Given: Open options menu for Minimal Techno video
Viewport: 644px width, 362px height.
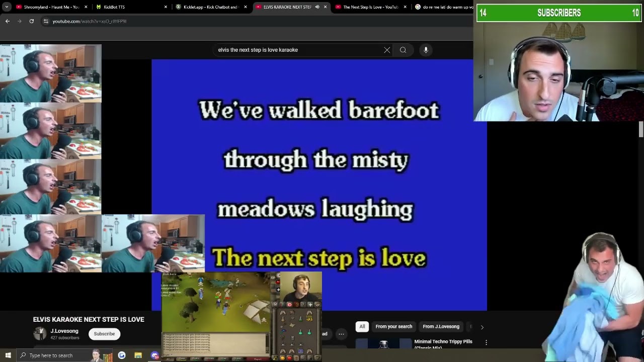Looking at the screenshot, I should click(x=486, y=342).
